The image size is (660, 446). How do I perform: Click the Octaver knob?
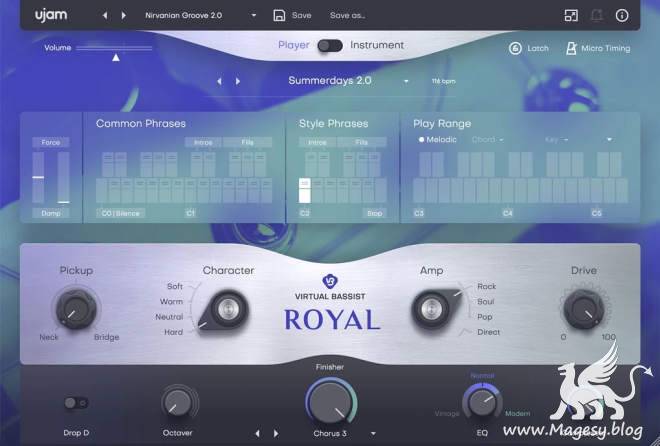coord(177,403)
